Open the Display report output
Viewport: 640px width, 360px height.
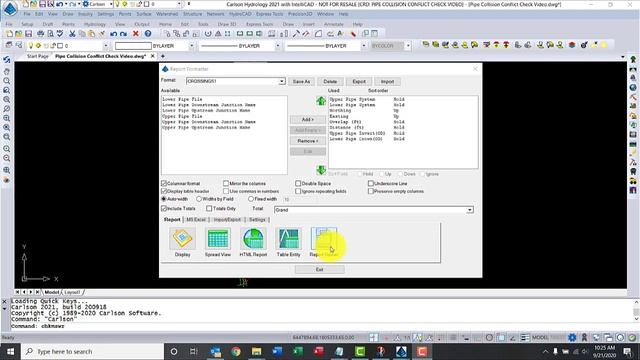coord(182,238)
